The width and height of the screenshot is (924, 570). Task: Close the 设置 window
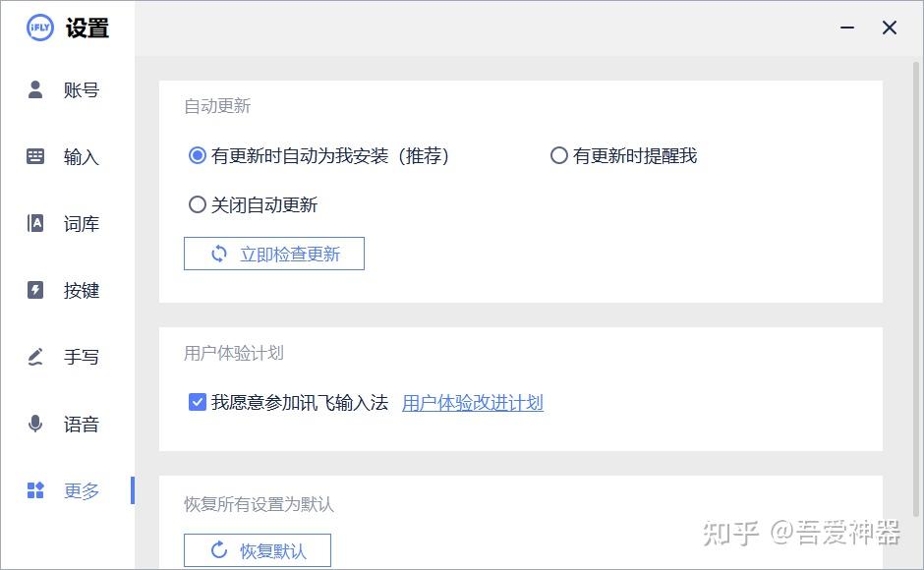[x=890, y=28]
